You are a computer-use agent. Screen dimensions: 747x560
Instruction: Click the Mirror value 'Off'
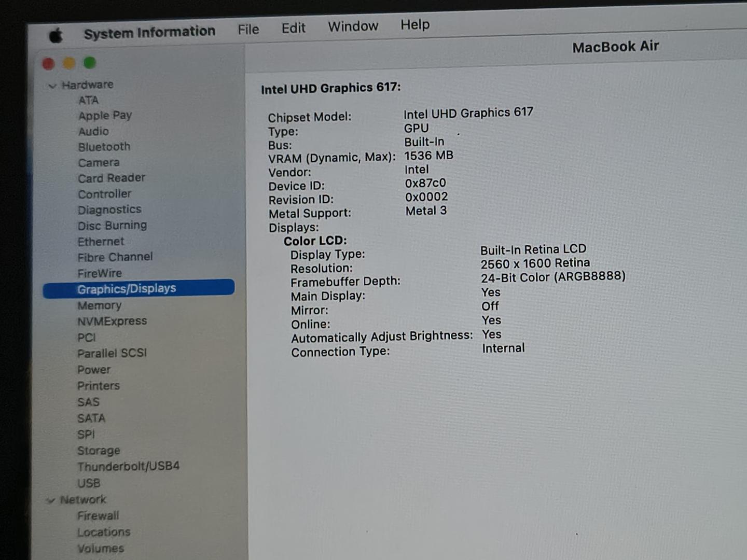(x=490, y=306)
